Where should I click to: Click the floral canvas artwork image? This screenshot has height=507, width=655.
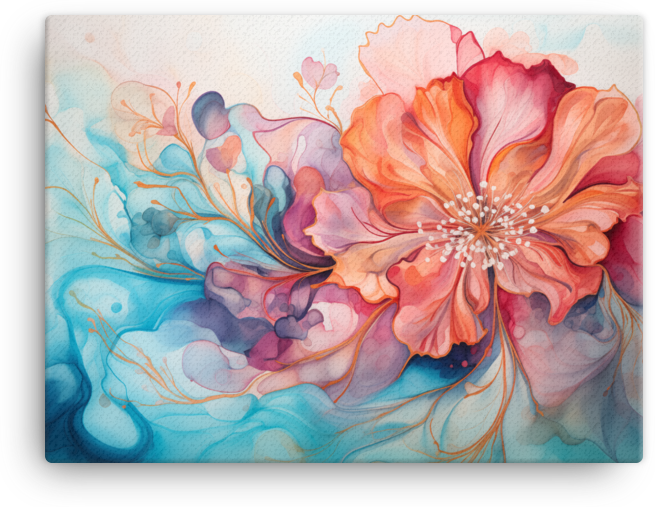344,239
